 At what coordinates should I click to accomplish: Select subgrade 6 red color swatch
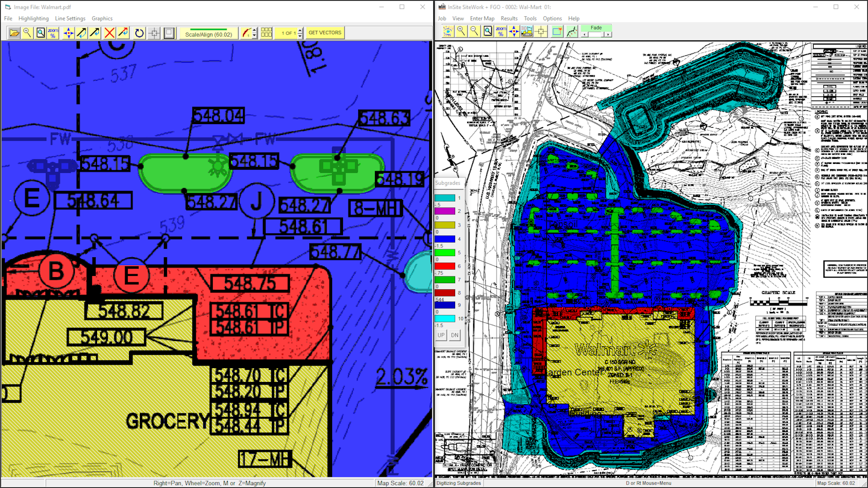click(x=445, y=266)
